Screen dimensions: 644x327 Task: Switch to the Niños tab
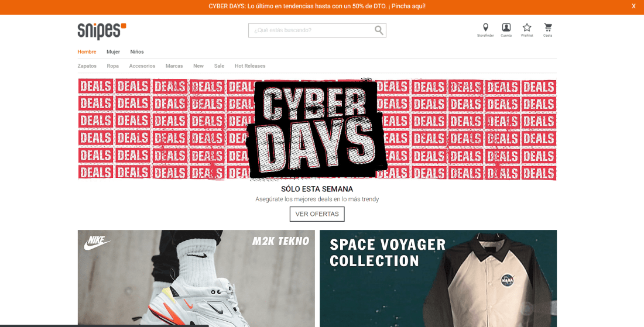pyautogui.click(x=137, y=51)
